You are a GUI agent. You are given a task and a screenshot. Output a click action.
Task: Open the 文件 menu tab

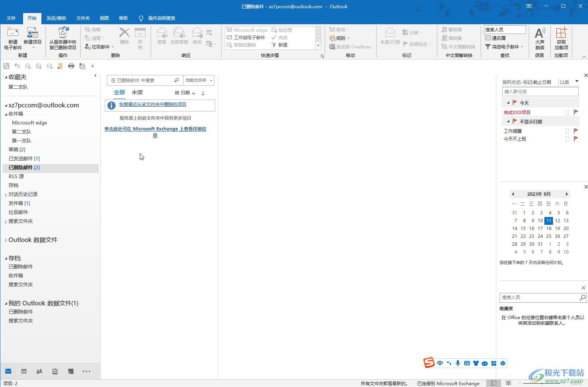11,18
